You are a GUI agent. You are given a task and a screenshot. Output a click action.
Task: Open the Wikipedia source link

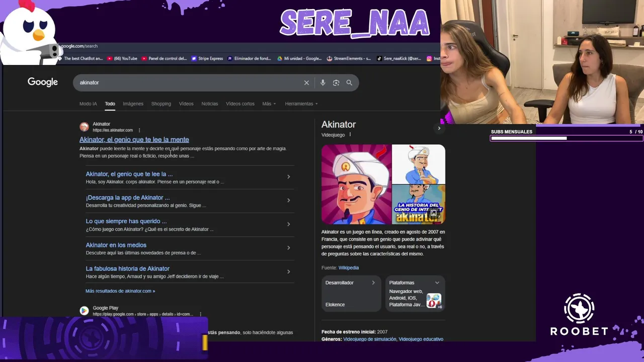[x=349, y=268]
